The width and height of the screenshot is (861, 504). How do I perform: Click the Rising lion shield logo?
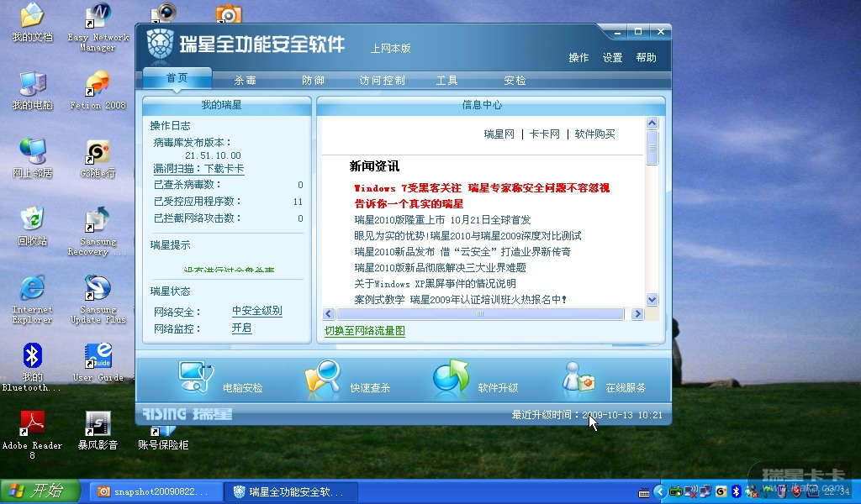pyautogui.click(x=160, y=44)
